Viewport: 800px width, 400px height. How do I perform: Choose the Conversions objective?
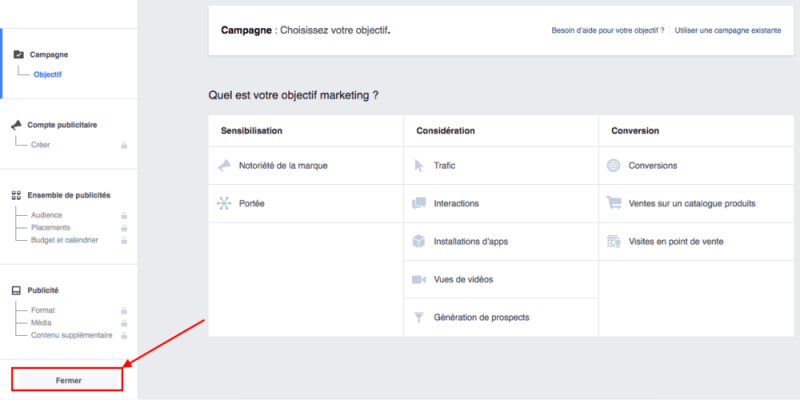[696, 166]
